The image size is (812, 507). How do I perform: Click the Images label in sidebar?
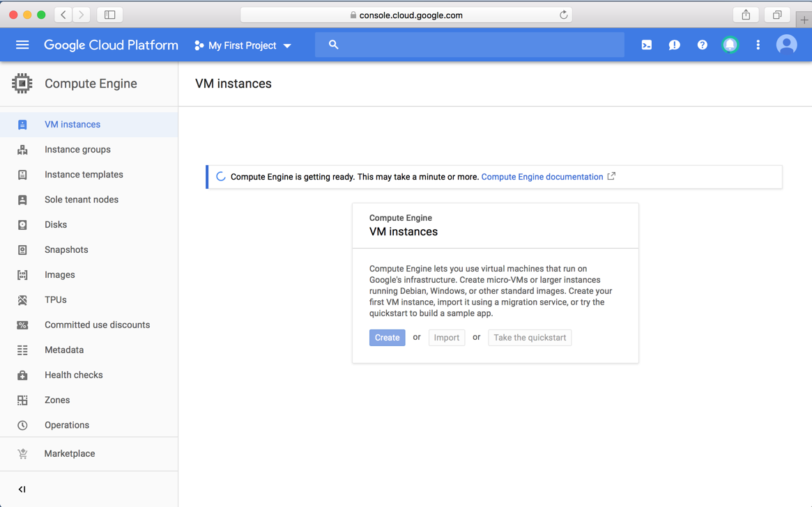[x=59, y=274]
